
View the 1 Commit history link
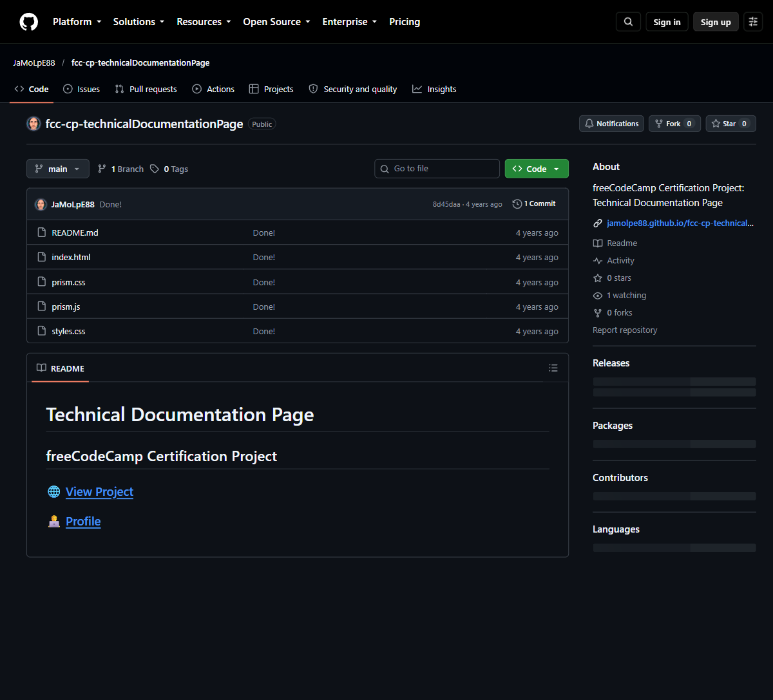tap(534, 204)
